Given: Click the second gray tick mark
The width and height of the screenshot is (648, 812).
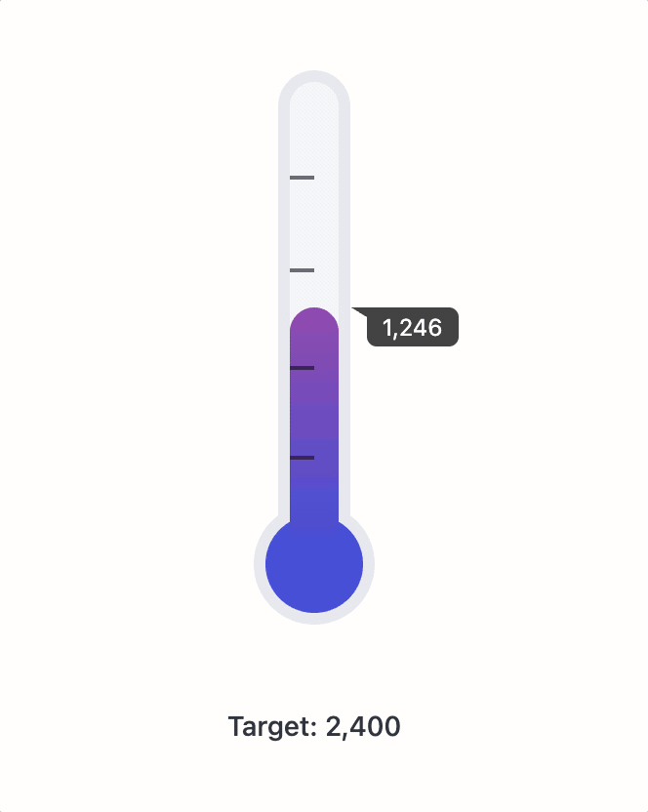Looking at the screenshot, I should click(x=303, y=269).
